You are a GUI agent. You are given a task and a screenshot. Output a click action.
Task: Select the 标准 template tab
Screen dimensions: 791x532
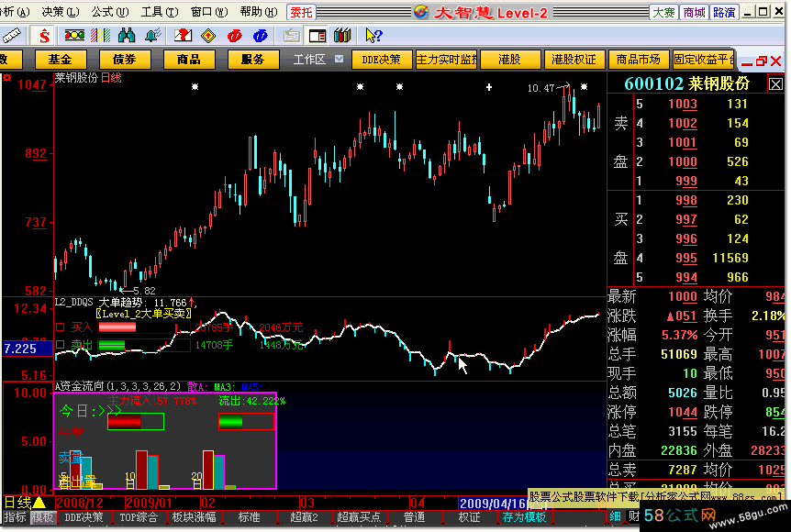tap(250, 517)
